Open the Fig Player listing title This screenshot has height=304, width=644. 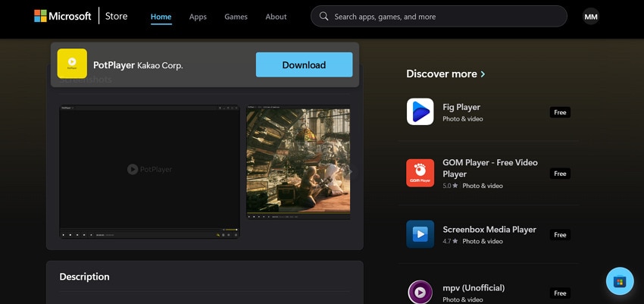click(x=461, y=107)
